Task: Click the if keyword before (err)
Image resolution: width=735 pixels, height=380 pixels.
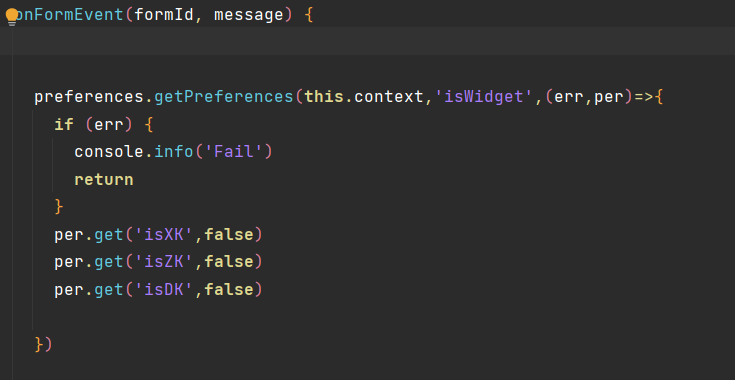Action: click(64, 125)
